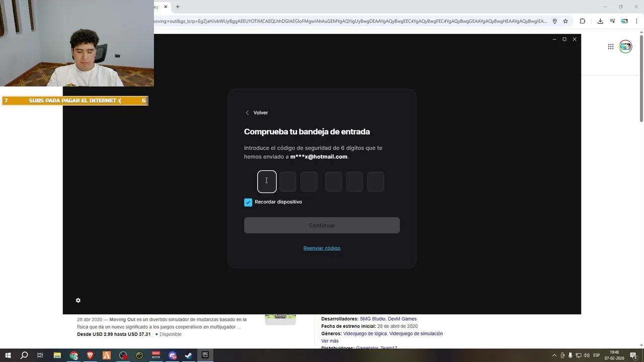Open Google account avatar on page
The image size is (644, 362).
625,47
